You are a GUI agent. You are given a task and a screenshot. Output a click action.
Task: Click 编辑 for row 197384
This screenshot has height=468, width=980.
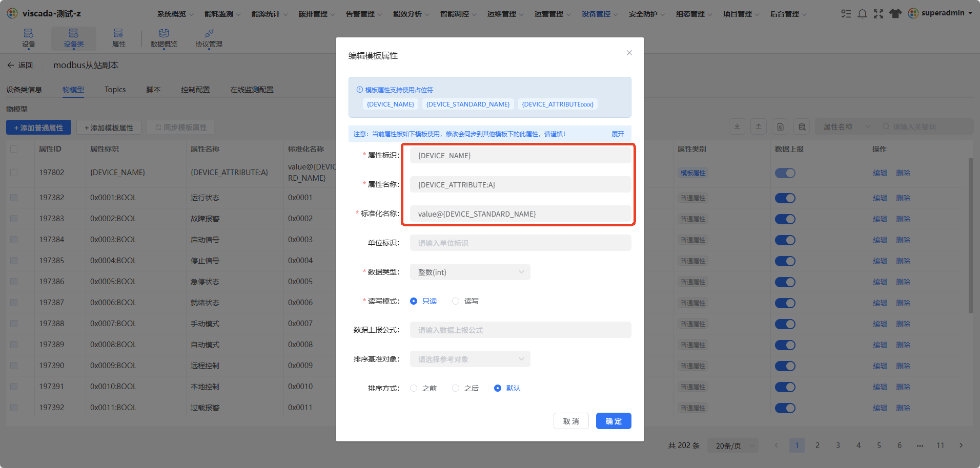tap(880, 240)
